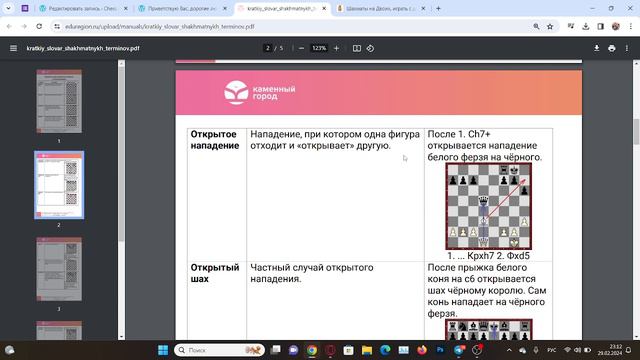Show hidden system tray icons
Image resolution: width=640 pixels, height=360 pixels.
[x=509, y=350]
